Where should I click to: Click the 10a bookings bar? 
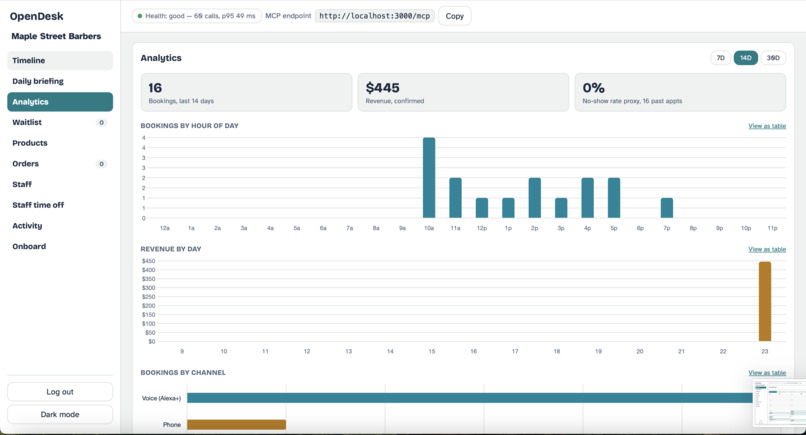(429, 178)
